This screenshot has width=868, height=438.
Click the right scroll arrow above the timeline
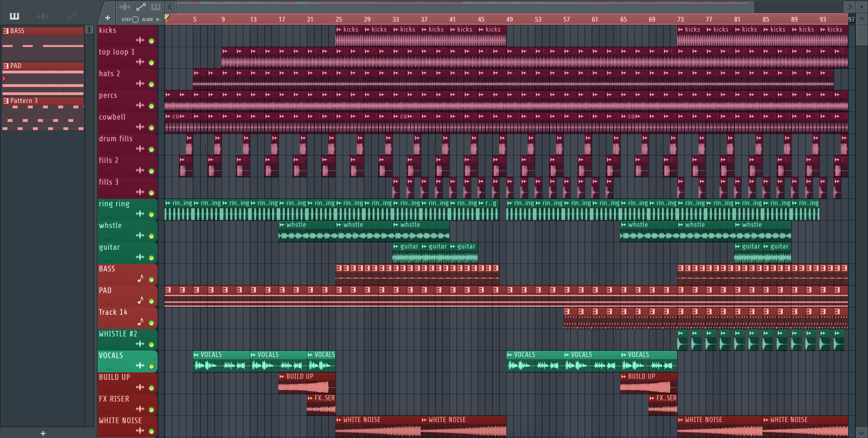click(x=850, y=7)
